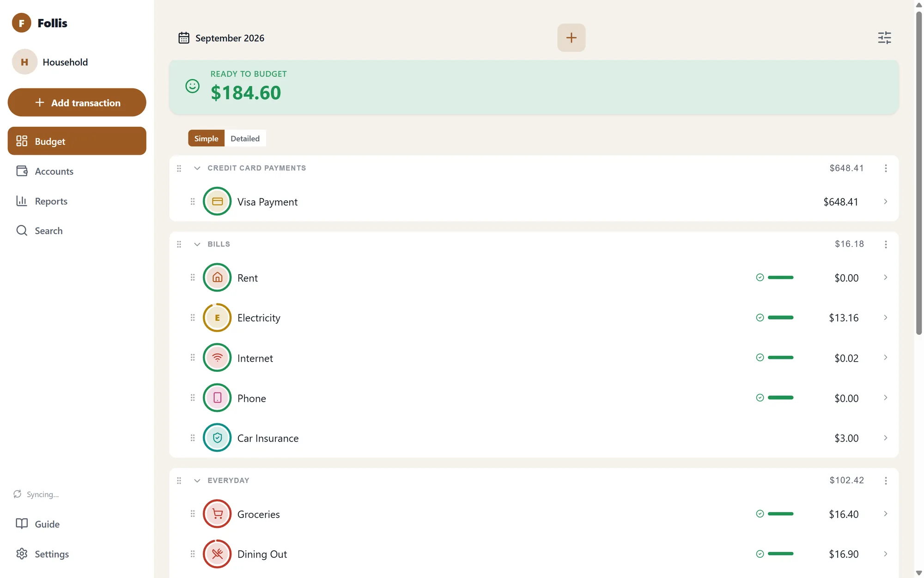
Task: Click the Electricity progress bar
Action: 781,318
